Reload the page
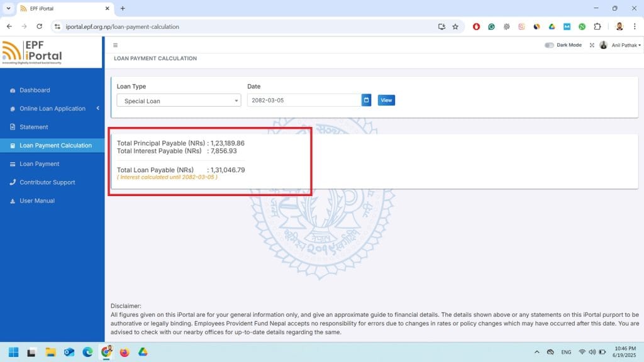The image size is (644, 362). (x=40, y=26)
